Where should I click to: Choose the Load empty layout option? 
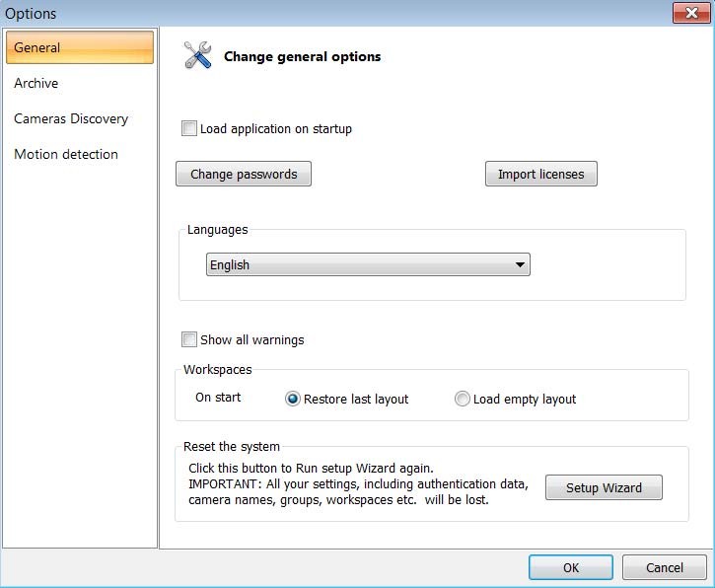click(x=463, y=399)
